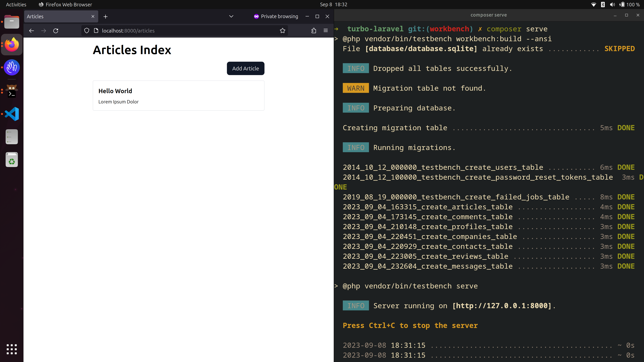Open Firefox from the Ubuntu dock
Image resolution: width=644 pixels, height=362 pixels.
point(12,45)
